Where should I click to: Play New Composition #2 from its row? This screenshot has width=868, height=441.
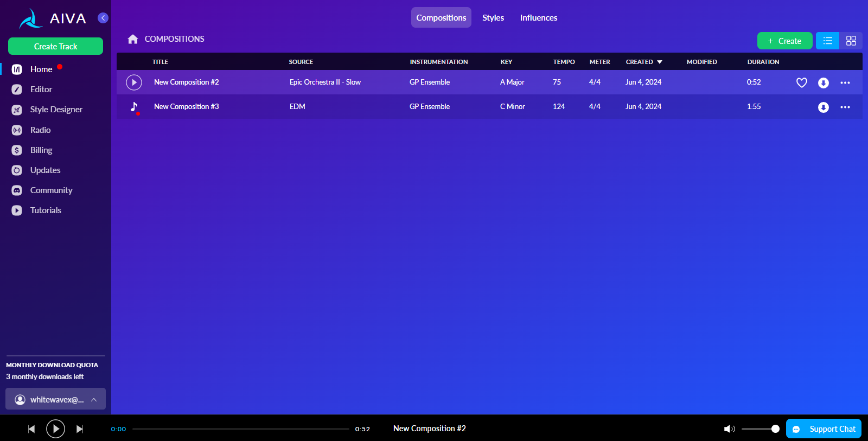click(134, 82)
